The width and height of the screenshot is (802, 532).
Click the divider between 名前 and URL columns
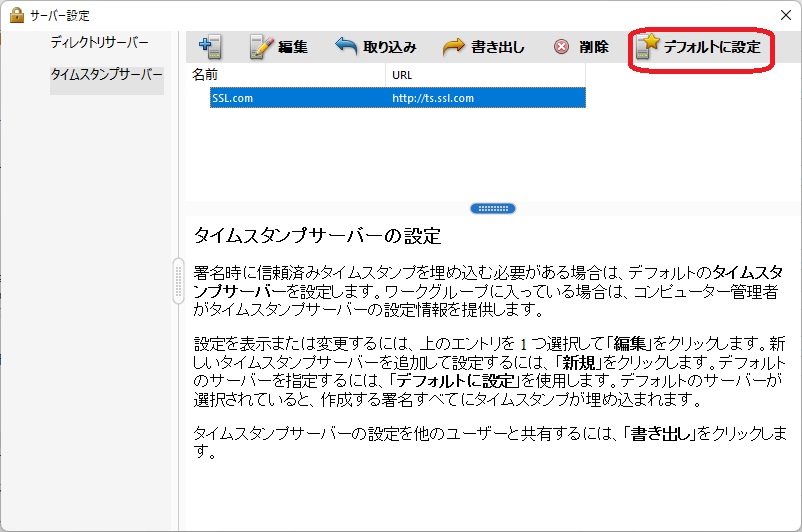coord(385,75)
